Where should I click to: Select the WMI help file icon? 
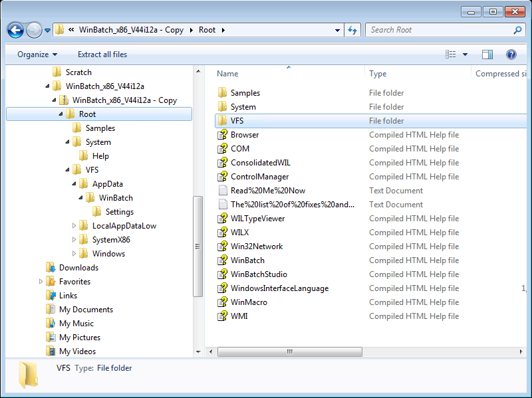(223, 316)
